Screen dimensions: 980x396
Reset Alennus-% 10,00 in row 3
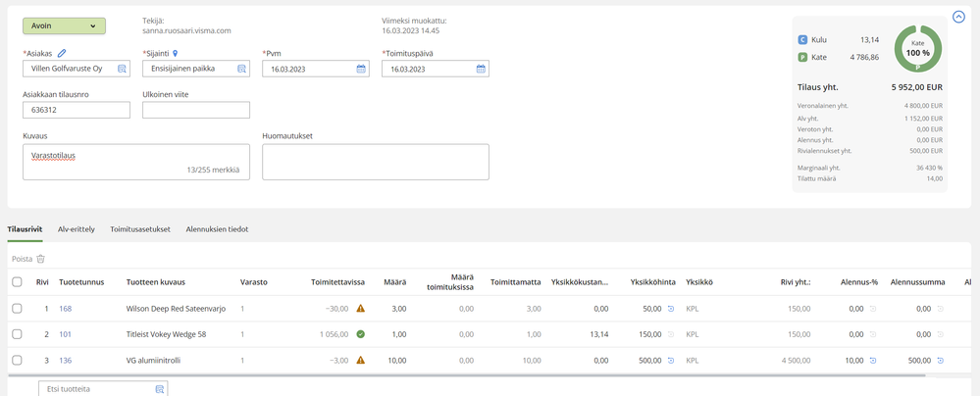(x=873, y=360)
